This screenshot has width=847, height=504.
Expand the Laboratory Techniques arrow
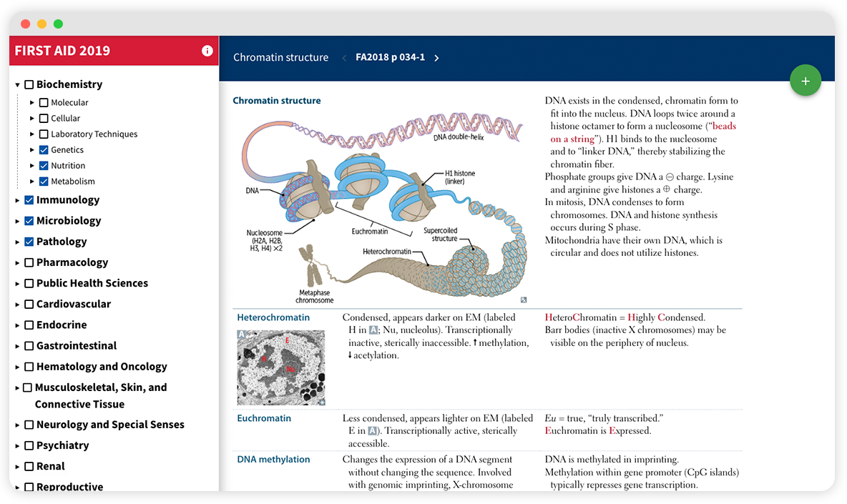point(32,134)
